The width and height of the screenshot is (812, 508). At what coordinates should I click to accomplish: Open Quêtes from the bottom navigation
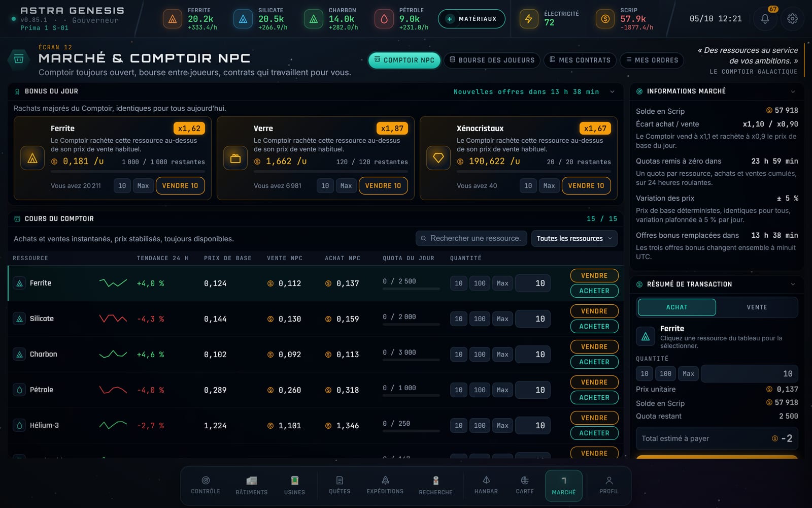340,486
